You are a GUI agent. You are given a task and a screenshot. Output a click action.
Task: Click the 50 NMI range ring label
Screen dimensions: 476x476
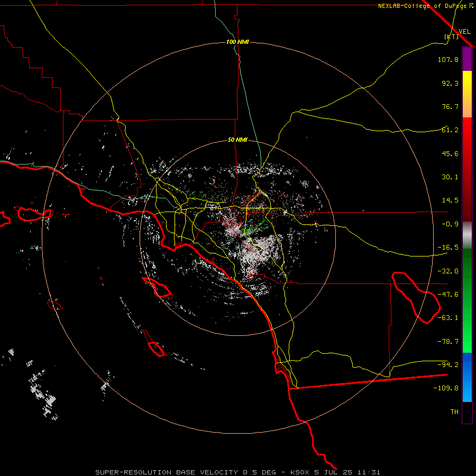tap(237, 140)
